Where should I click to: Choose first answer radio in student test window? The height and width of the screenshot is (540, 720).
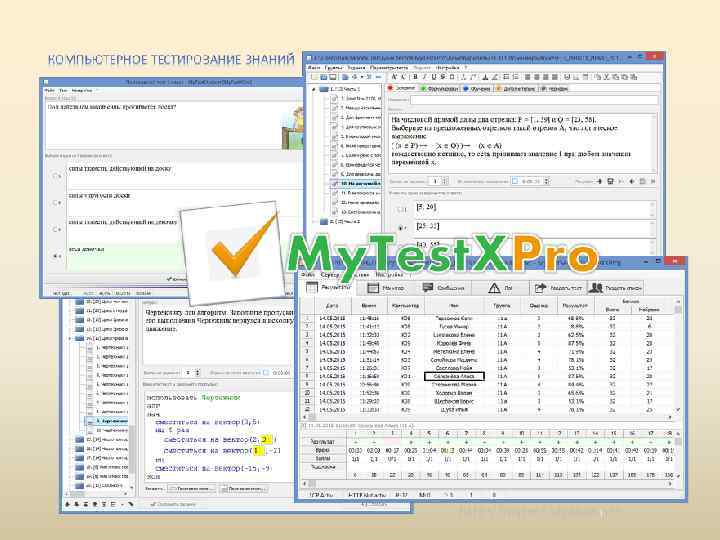(x=56, y=175)
